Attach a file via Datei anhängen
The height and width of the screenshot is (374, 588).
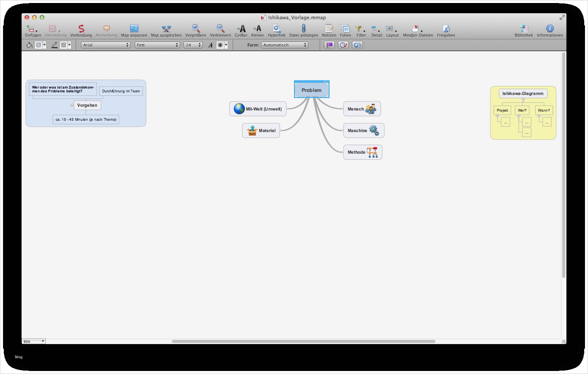coord(303,31)
